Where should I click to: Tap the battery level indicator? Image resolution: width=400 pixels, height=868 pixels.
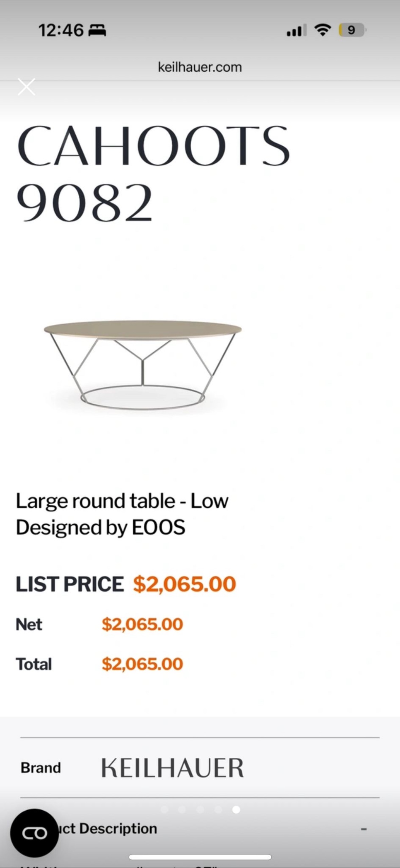coord(352,30)
